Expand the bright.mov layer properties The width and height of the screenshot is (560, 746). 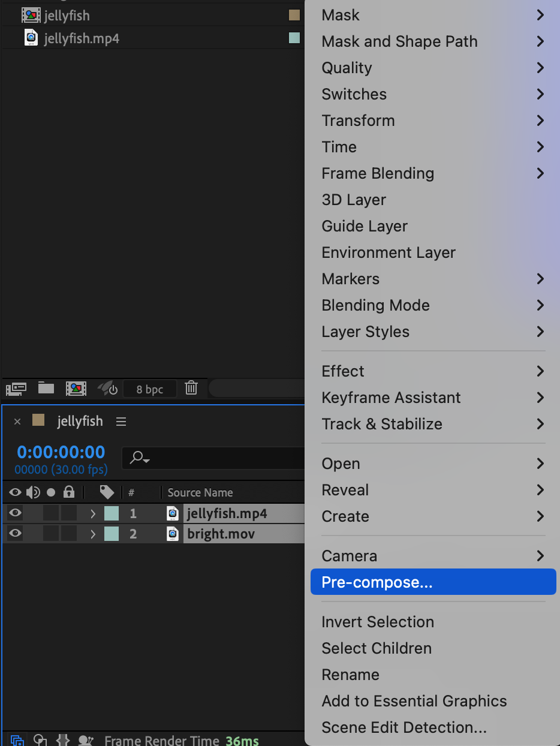(92, 534)
